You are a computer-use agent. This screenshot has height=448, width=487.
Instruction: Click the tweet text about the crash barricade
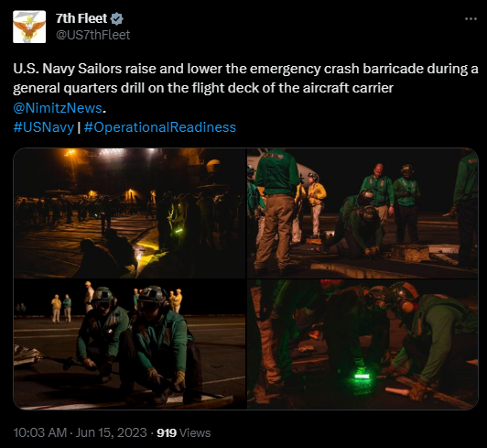(x=245, y=79)
